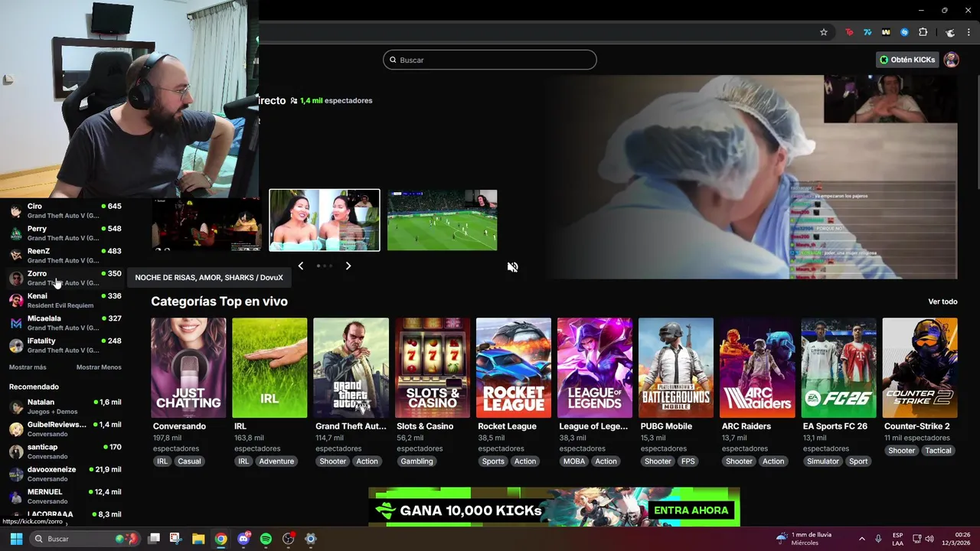
Task: Open recommended channel MERNUEL
Action: (65, 496)
